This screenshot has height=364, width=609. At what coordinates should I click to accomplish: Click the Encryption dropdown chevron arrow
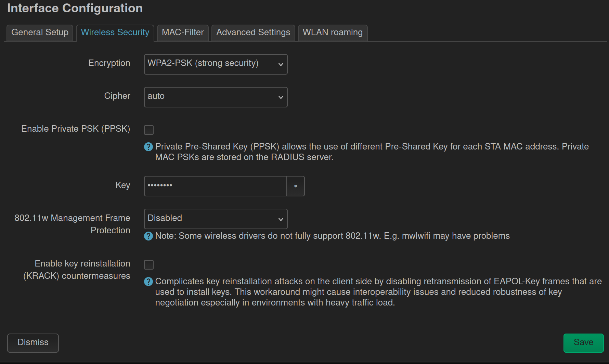pyautogui.click(x=281, y=64)
